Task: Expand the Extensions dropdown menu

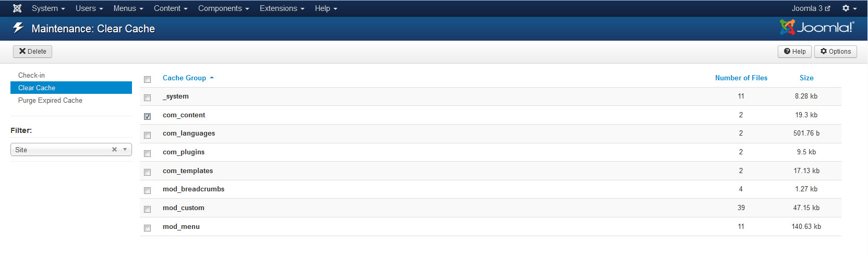Action: (x=282, y=8)
